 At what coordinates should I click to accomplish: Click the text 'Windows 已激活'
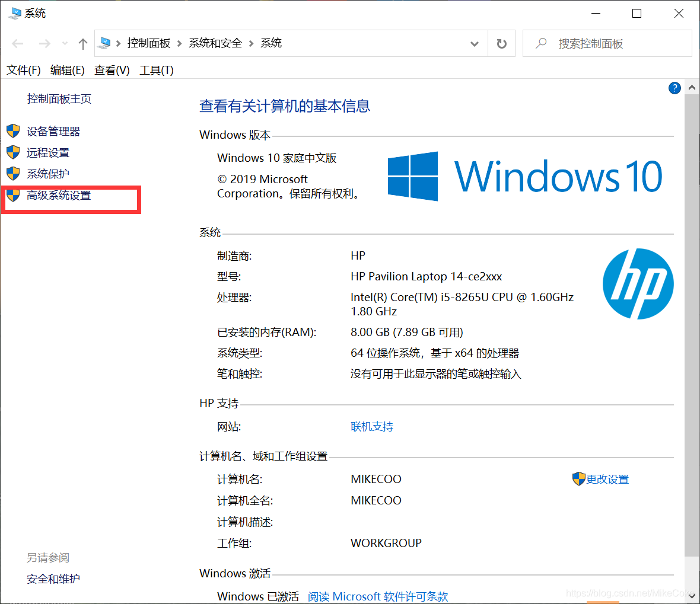click(x=257, y=596)
